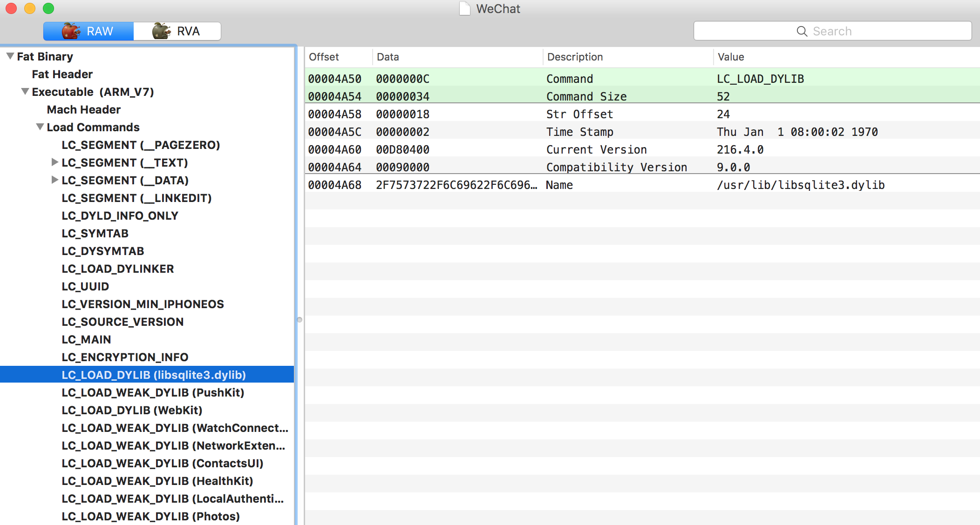Select the Fat Header item
980x525 pixels.
62,74
